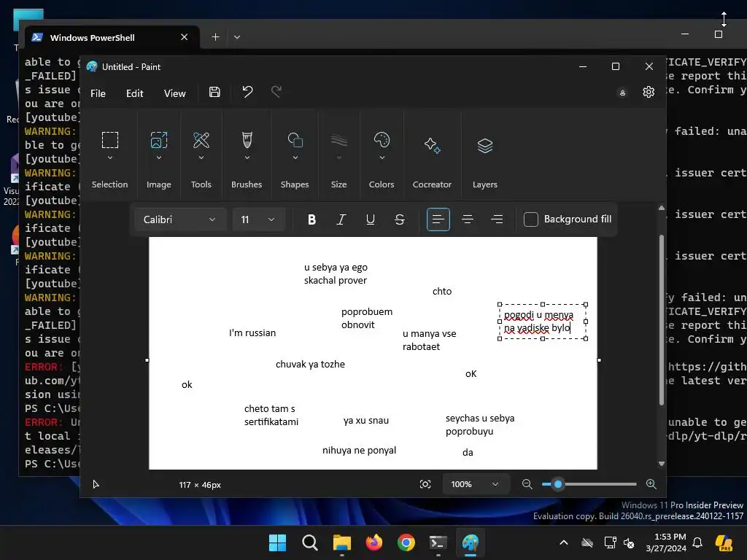
Task: Click Paint vertical scrollbar
Action: click(x=661, y=320)
